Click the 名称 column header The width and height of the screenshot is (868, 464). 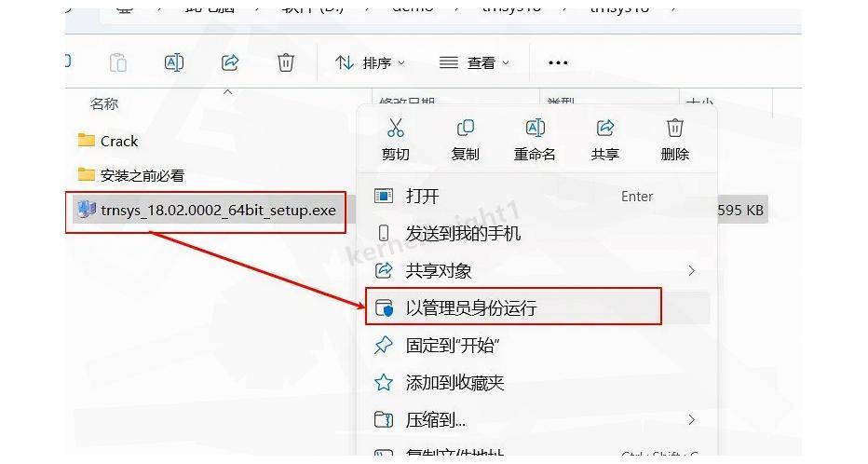(104, 104)
